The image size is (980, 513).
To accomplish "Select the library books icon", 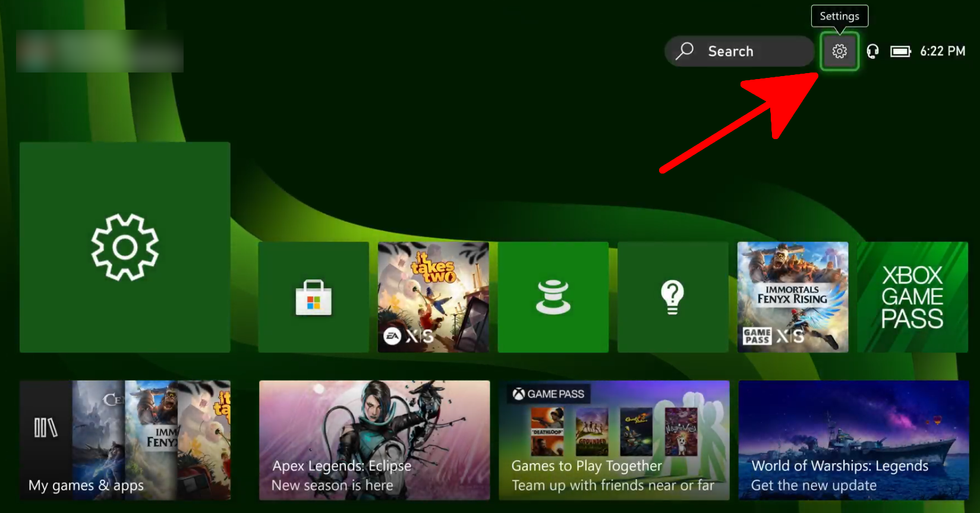I will click(46, 427).
